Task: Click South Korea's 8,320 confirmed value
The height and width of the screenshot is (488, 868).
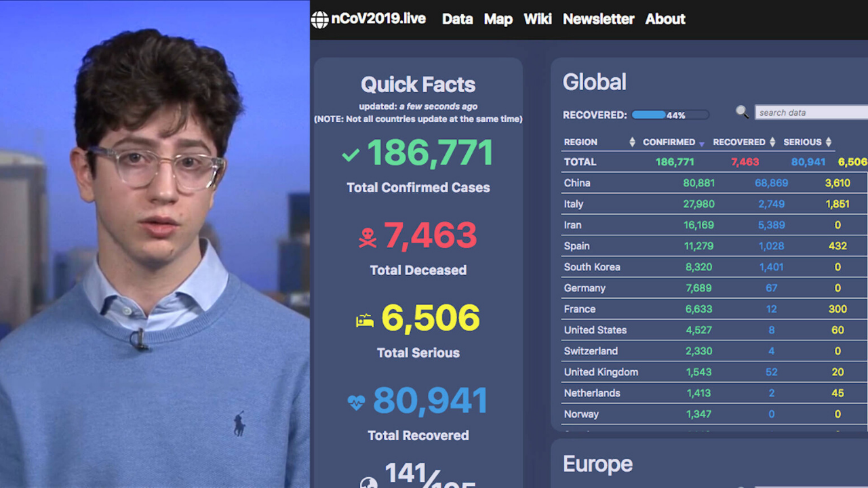Action: click(699, 267)
